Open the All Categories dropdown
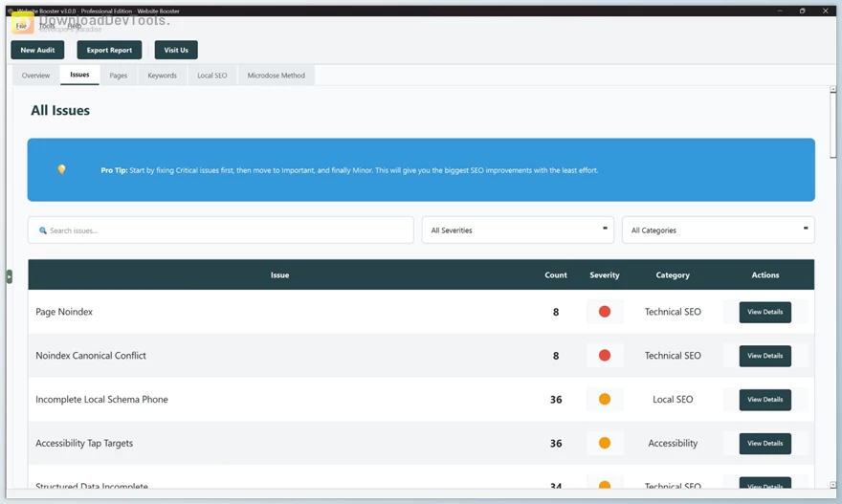842x504 pixels. [718, 230]
